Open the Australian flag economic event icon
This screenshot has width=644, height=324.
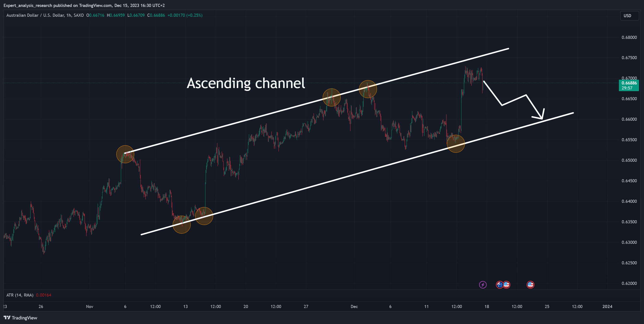point(499,285)
